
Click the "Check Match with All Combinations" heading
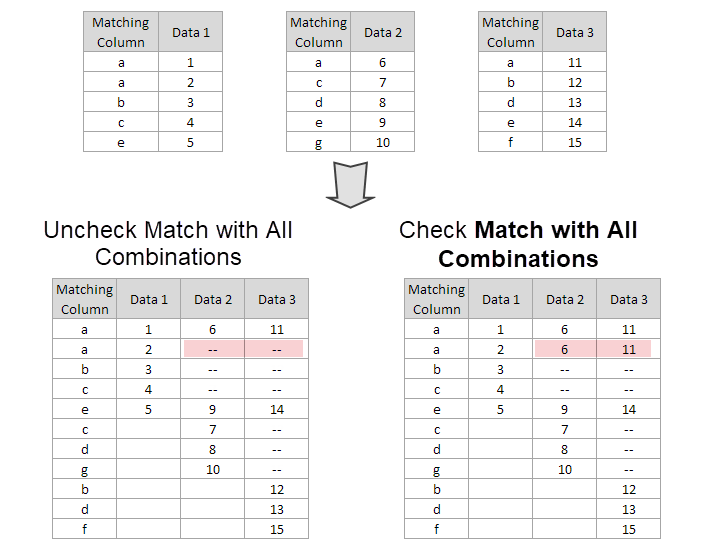[x=518, y=243]
